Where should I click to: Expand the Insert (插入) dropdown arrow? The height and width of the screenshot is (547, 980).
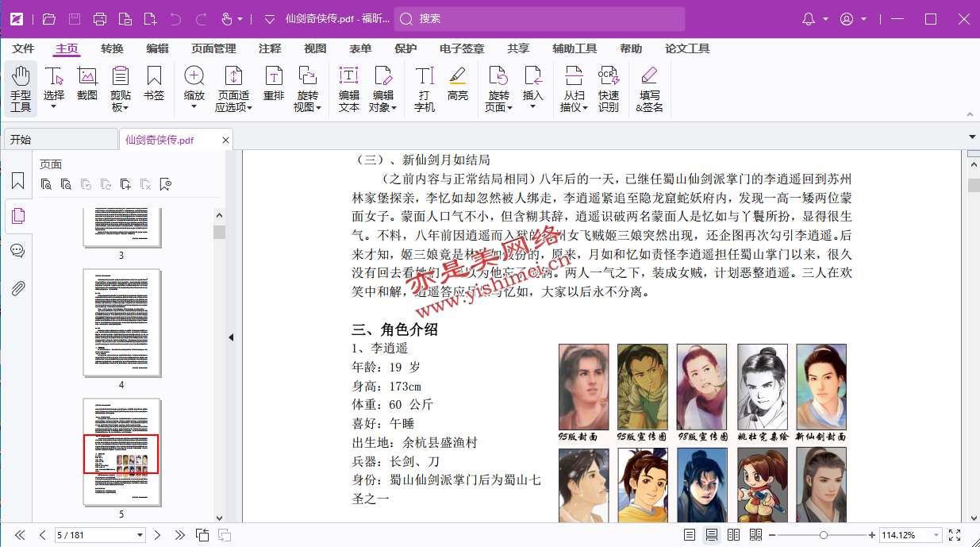click(533, 106)
